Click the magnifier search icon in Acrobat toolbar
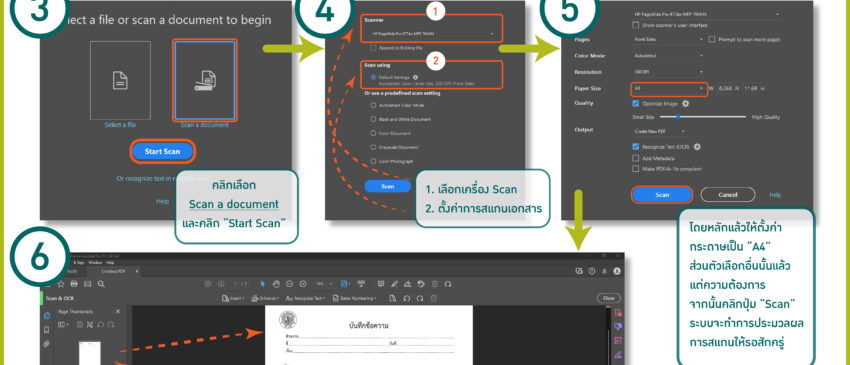The width and height of the screenshot is (850, 365). click(101, 284)
